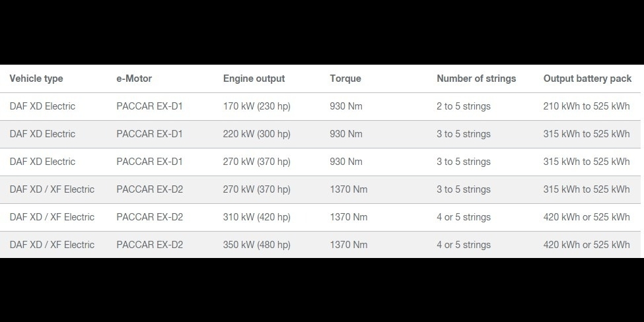
Task: Click the Vehicle type column header
Action: (36, 79)
